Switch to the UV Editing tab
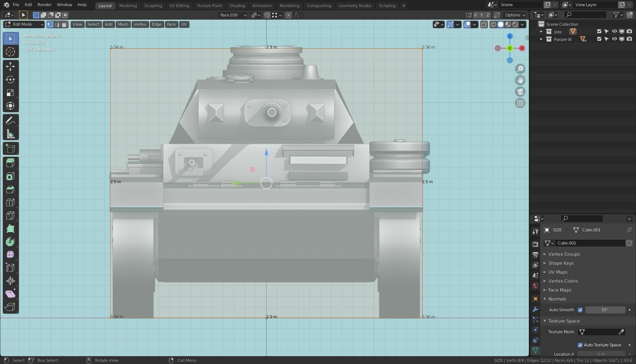 pyautogui.click(x=179, y=6)
